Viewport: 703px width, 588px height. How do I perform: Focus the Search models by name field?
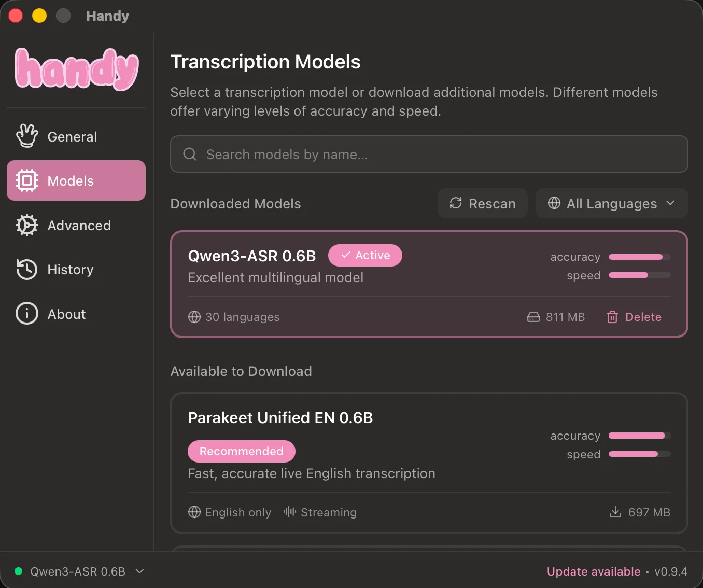pos(429,154)
